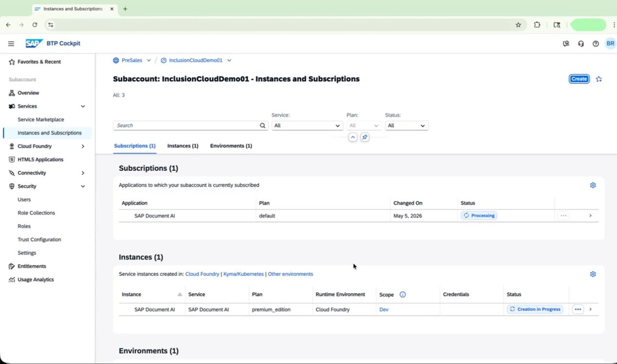This screenshot has height=364, width=617.
Task: Expand PreSales breadcrumb dropdown
Action: pos(148,60)
